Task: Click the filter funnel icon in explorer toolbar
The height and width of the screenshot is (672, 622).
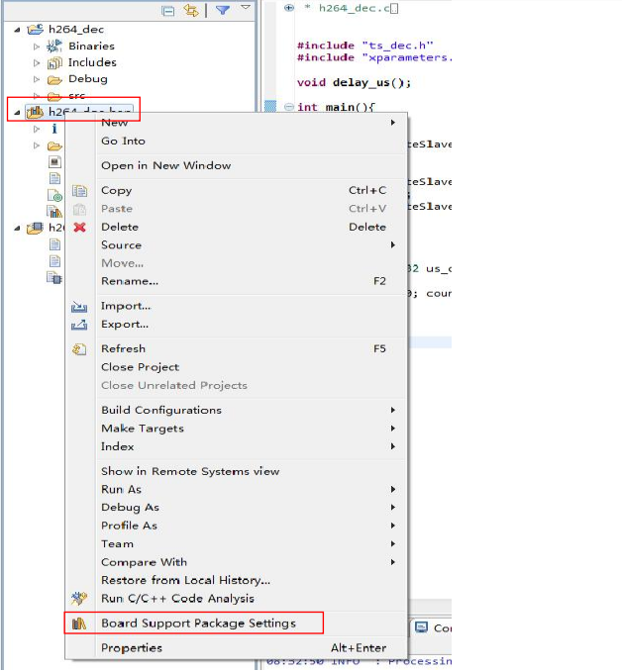Action: point(223,10)
